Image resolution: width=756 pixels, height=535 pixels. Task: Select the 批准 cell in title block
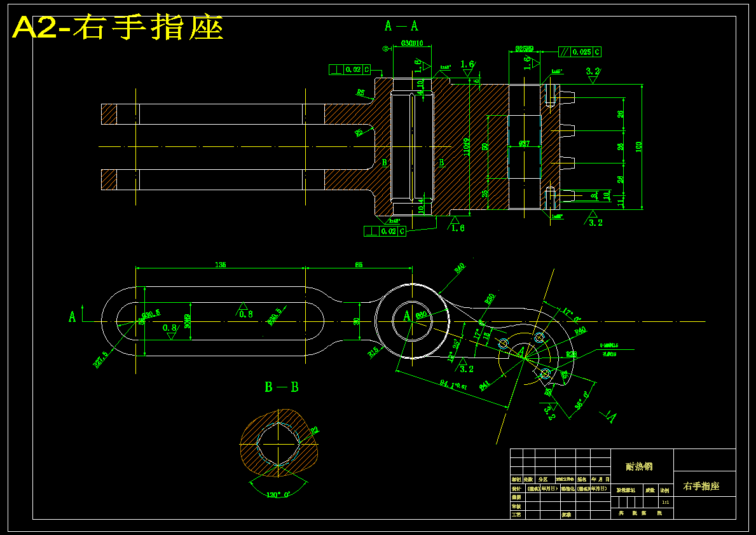click(x=566, y=515)
